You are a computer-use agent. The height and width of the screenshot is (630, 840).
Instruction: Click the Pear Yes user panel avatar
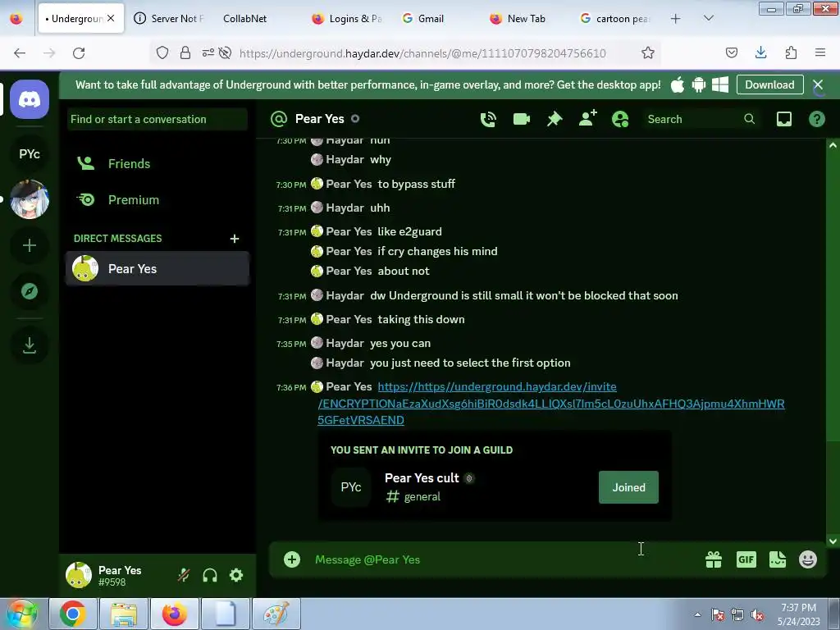point(79,575)
